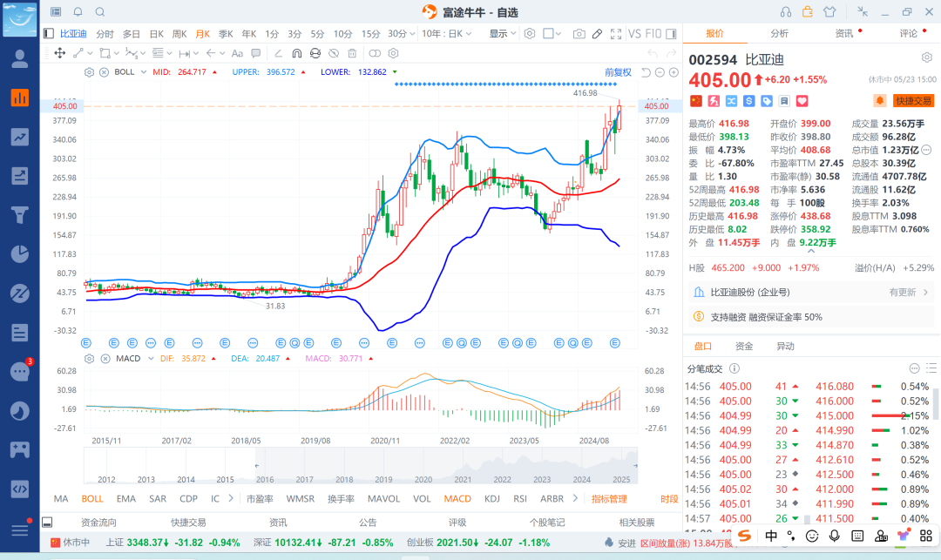Expand the MACD indicator dropdown
The height and width of the screenshot is (560, 941).
[x=151, y=359]
